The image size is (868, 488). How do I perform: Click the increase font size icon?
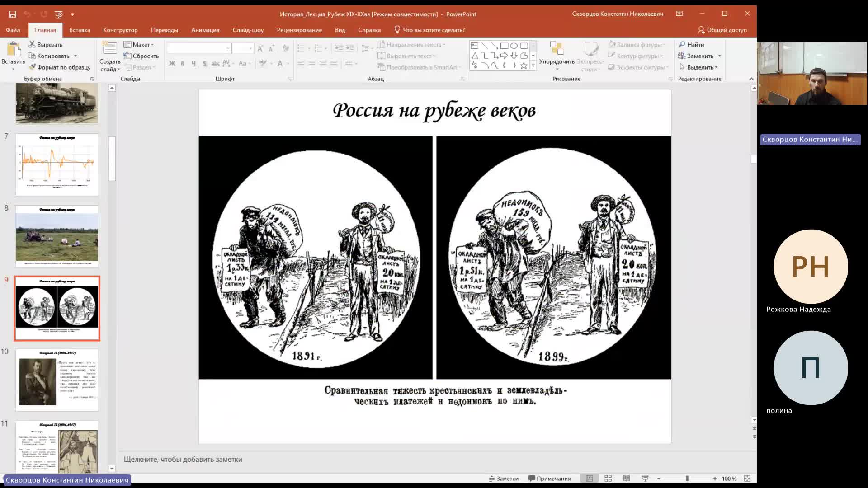[x=260, y=48]
